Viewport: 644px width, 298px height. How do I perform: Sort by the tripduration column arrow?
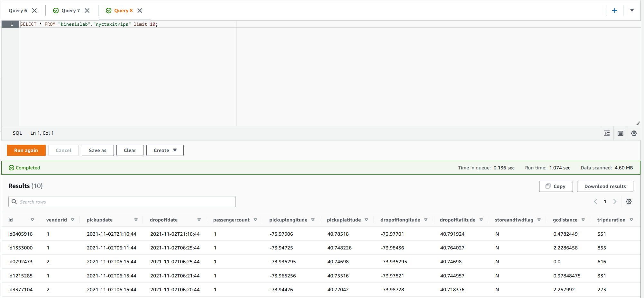point(631,220)
